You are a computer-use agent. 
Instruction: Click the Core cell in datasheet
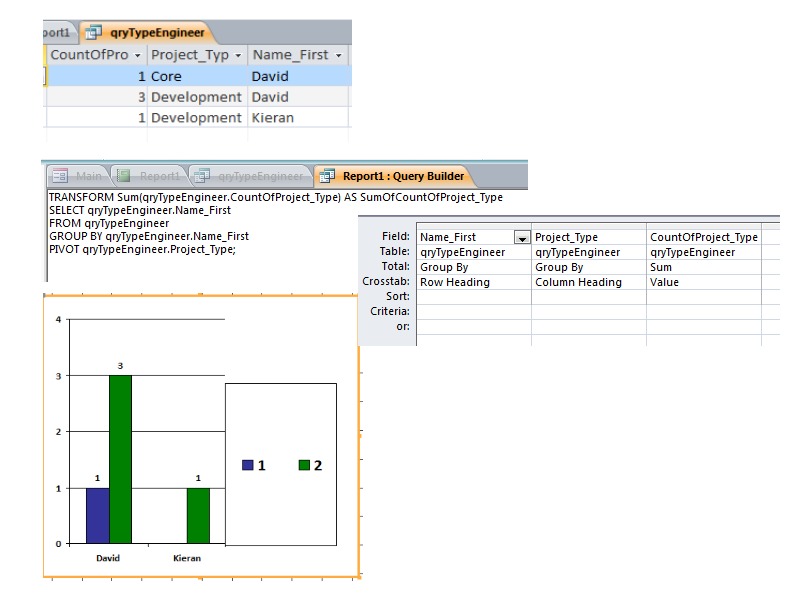[197, 76]
